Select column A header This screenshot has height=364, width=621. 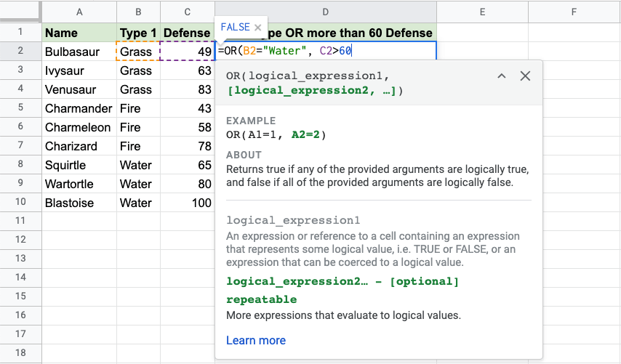tap(79, 11)
